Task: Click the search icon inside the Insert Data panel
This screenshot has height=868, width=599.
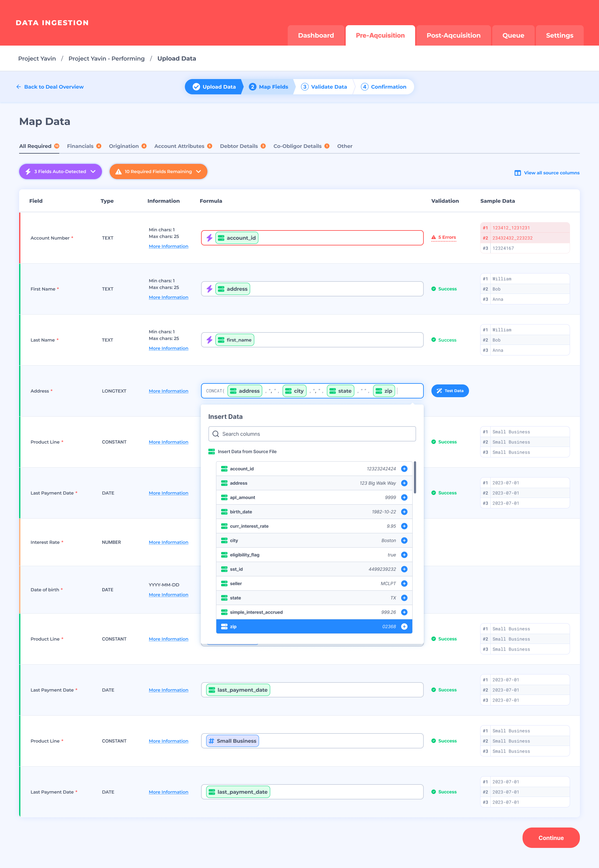Action: click(x=216, y=434)
